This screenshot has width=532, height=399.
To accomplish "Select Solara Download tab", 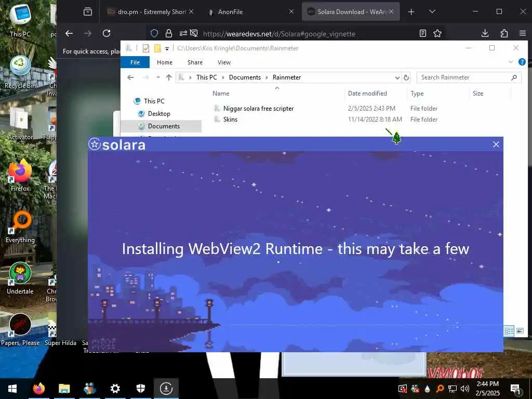I will (x=351, y=12).
